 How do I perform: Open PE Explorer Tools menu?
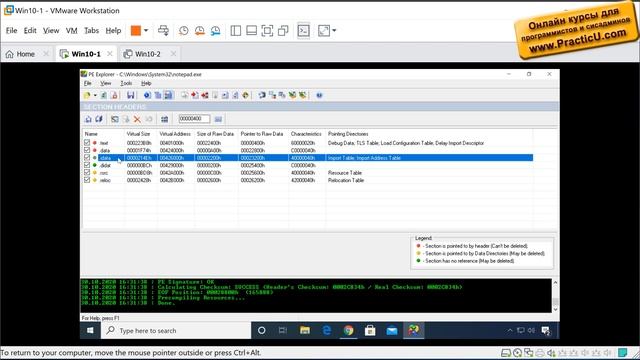coord(126,83)
